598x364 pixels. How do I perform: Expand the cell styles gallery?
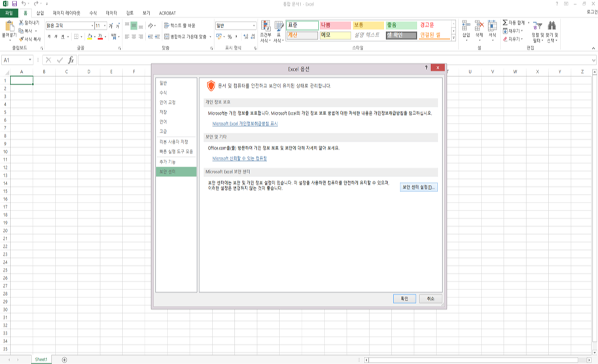pos(453,38)
